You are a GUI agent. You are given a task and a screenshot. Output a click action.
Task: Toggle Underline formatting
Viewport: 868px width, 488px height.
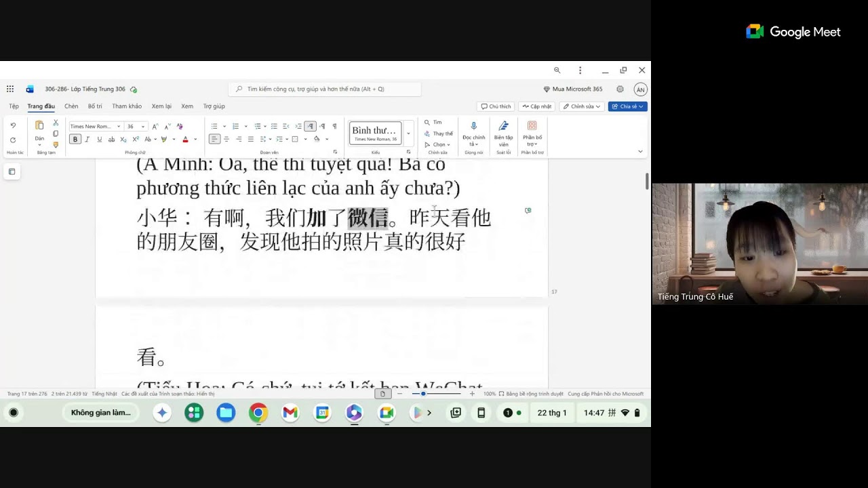click(100, 139)
